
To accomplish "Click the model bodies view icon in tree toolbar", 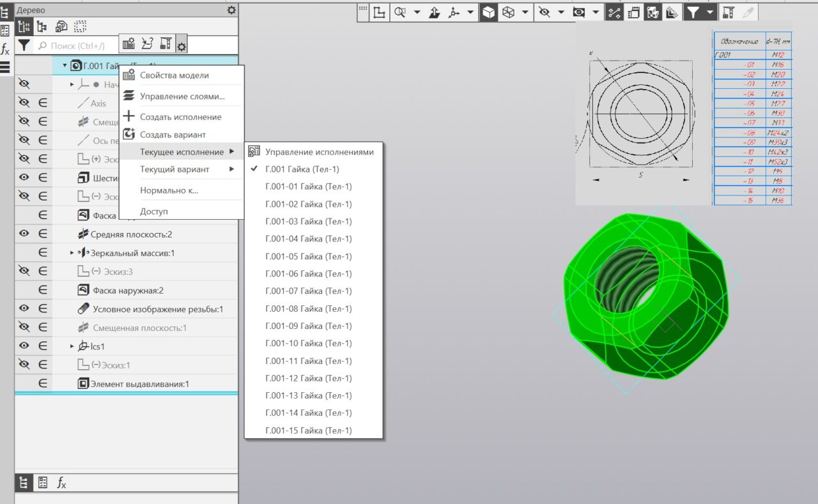I will [61, 27].
